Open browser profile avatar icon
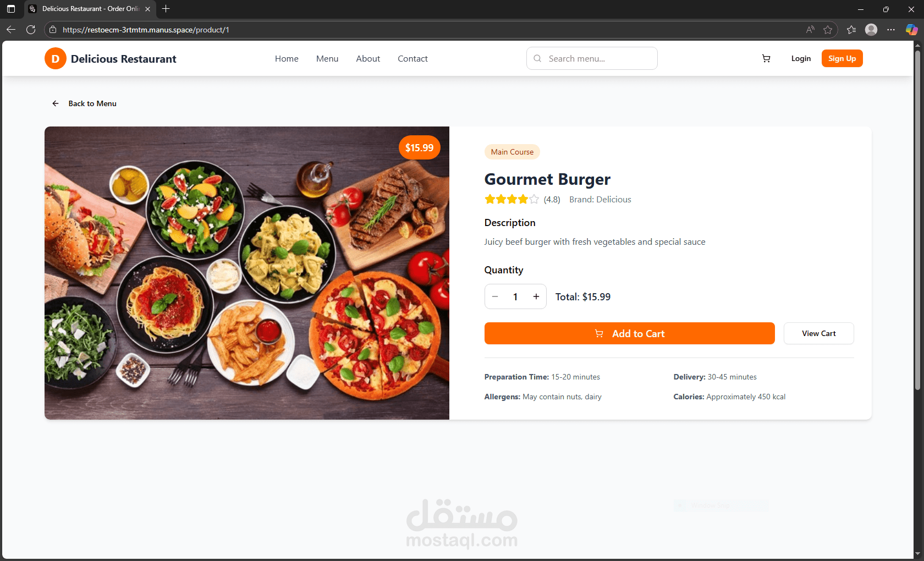 [x=871, y=30]
